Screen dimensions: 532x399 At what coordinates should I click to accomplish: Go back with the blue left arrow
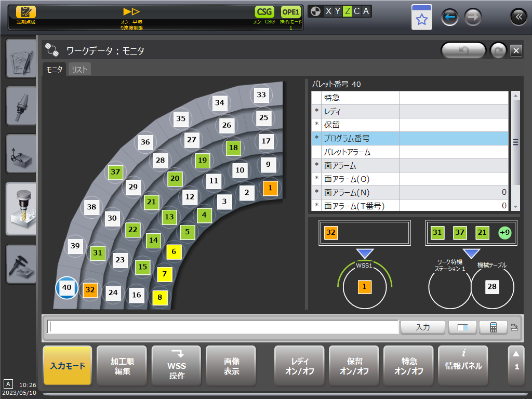[450, 17]
